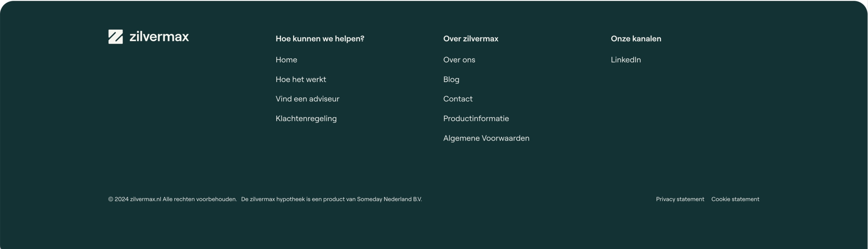This screenshot has width=868, height=249.
Task: Click the Onze kanalen heading
Action: (636, 39)
